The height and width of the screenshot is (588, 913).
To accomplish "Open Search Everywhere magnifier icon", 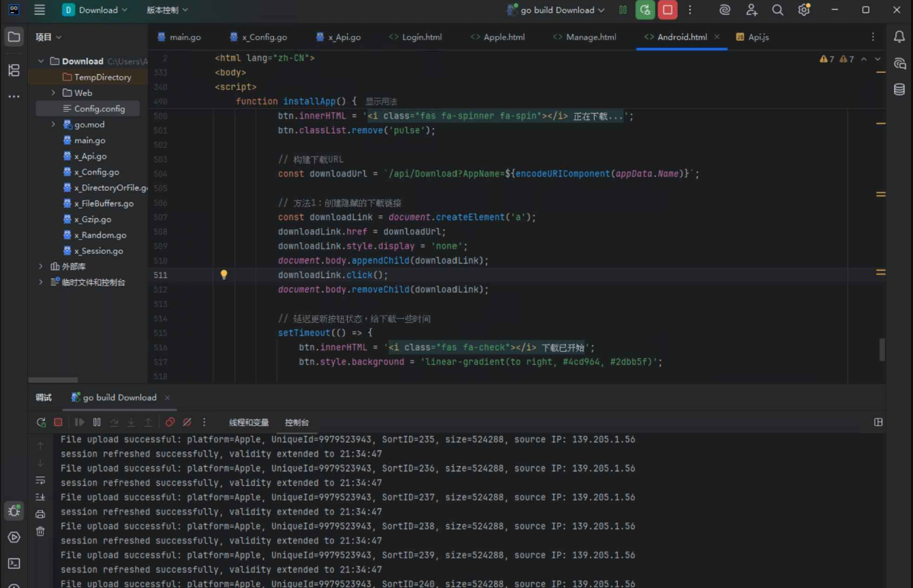I will [777, 10].
